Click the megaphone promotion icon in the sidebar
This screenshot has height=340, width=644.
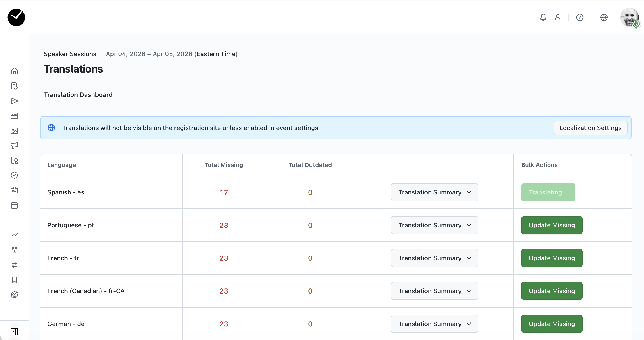click(x=14, y=146)
